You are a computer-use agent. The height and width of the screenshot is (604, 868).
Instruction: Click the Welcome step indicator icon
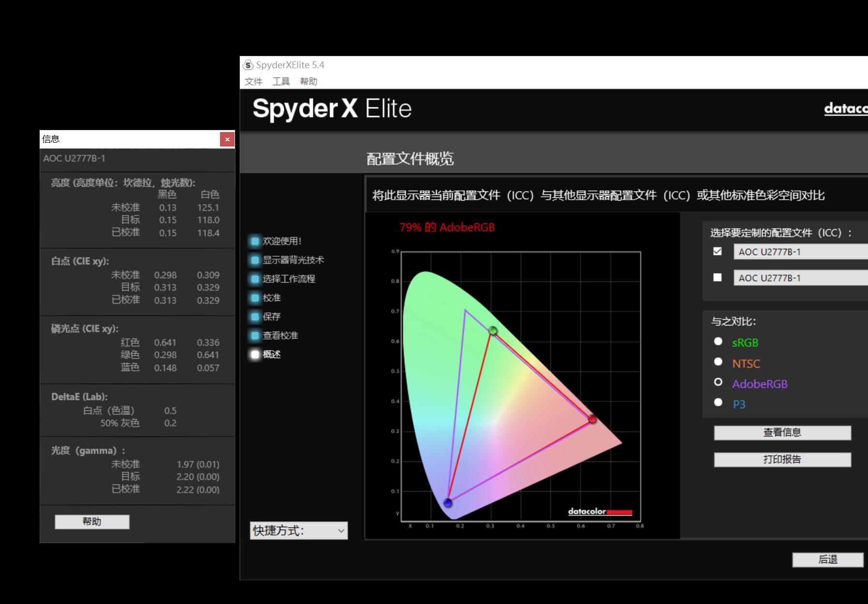[x=255, y=241]
